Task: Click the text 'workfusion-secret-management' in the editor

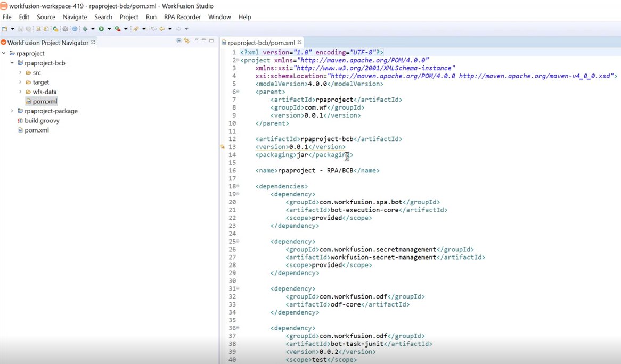Action: coord(383,257)
